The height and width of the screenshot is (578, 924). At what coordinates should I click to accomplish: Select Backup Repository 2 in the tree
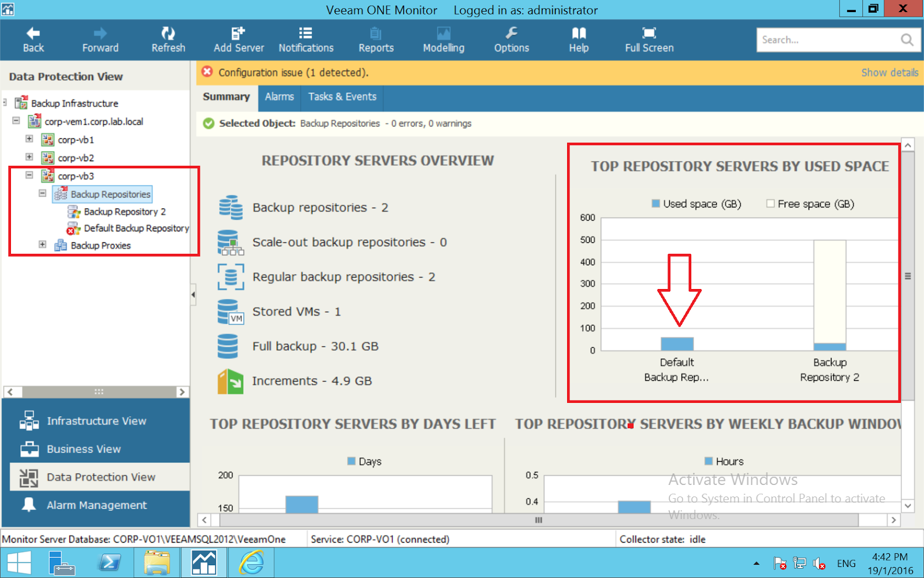(125, 212)
